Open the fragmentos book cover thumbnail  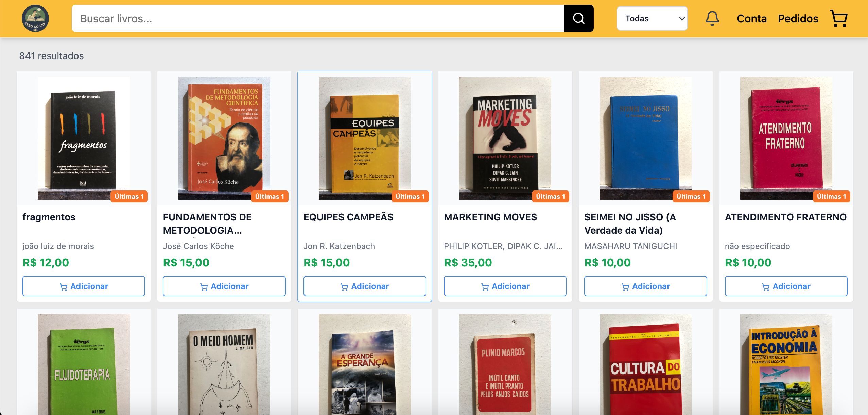point(84,138)
